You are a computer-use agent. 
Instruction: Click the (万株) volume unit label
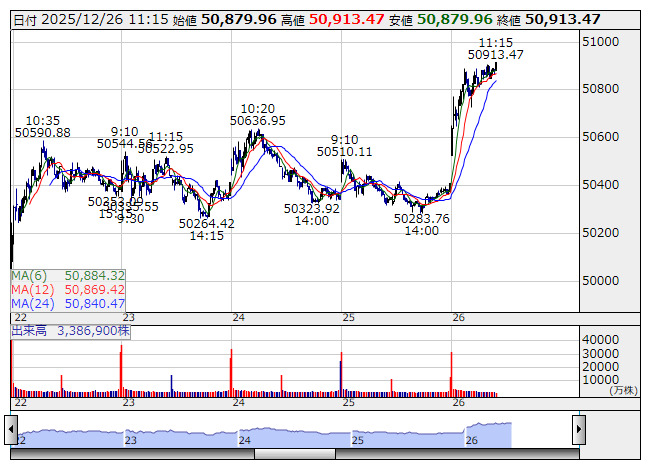coord(623,390)
